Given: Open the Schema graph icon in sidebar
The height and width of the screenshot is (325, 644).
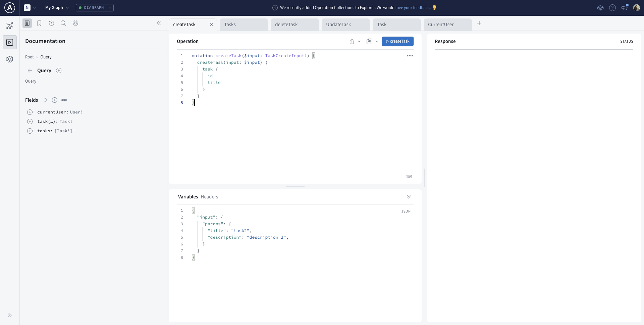Looking at the screenshot, I should click(x=10, y=26).
